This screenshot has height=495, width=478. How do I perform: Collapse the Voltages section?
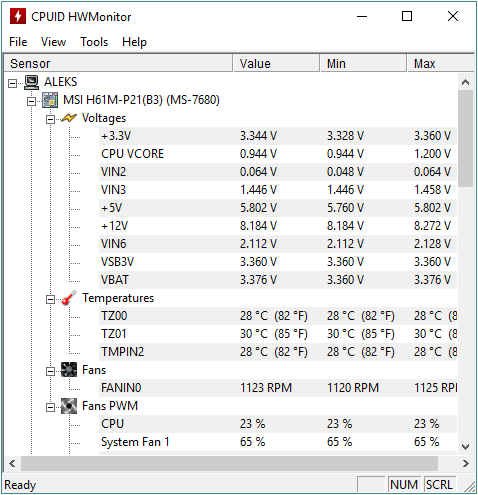[50, 119]
